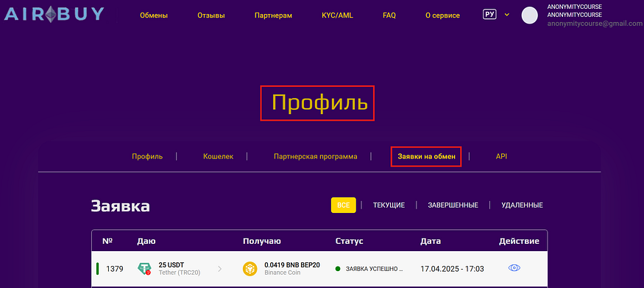Click the anonymitycourse@gmail.com email text
Image resolution: width=644 pixels, height=288 pixels.
point(595,24)
